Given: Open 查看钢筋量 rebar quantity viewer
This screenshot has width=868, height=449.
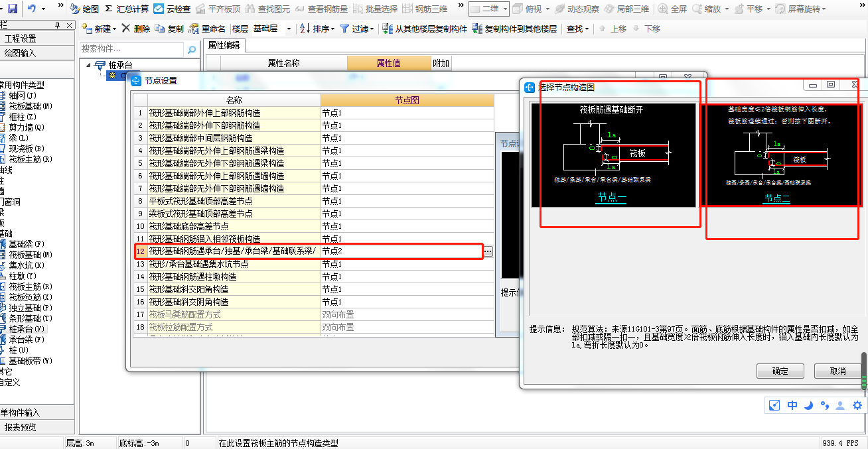Looking at the screenshot, I should 321,9.
